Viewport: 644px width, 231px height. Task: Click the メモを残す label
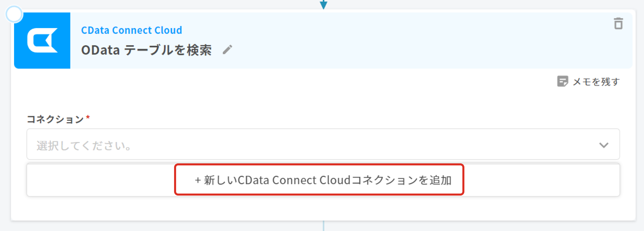pos(596,82)
